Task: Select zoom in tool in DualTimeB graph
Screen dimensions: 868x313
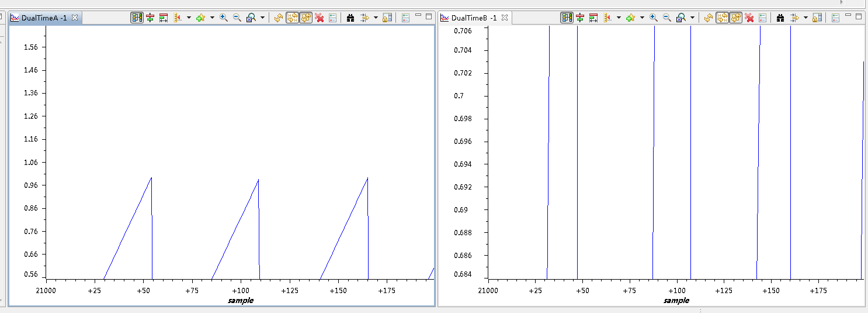Action: pos(653,18)
